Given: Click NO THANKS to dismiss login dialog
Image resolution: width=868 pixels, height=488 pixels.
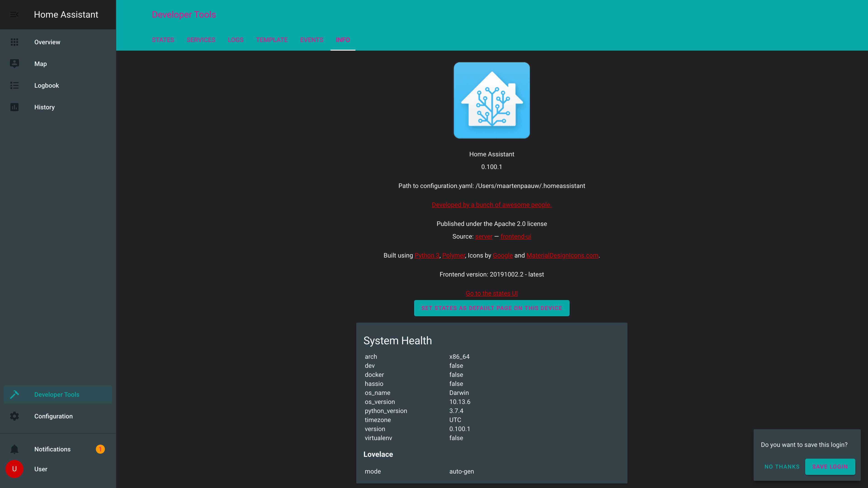Looking at the screenshot, I should (782, 467).
